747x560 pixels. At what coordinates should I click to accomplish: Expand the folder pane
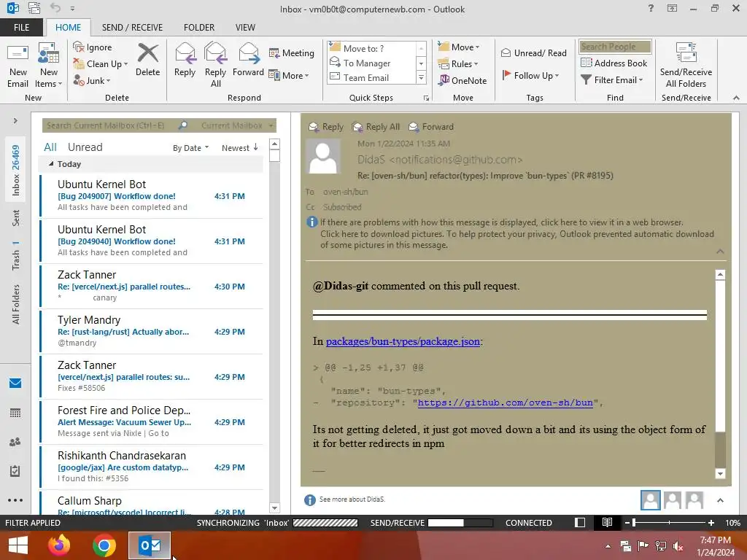click(15, 121)
